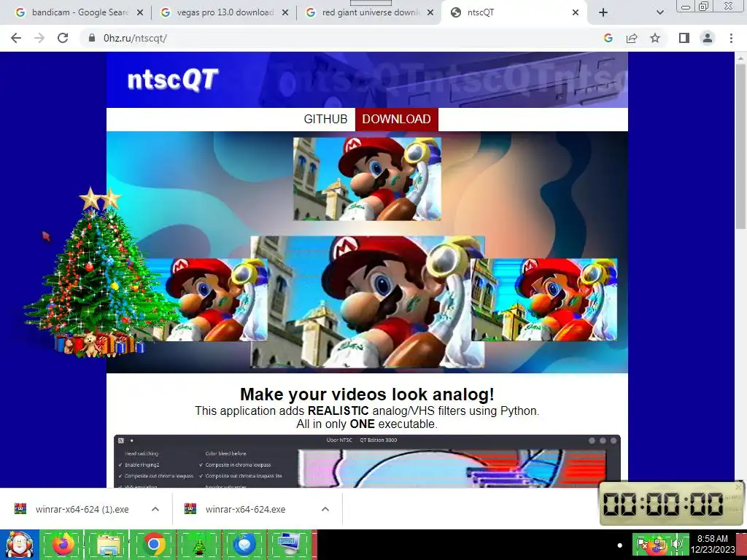Expand options for winrar-x64-624.exe
The image size is (747, 560).
point(325,509)
